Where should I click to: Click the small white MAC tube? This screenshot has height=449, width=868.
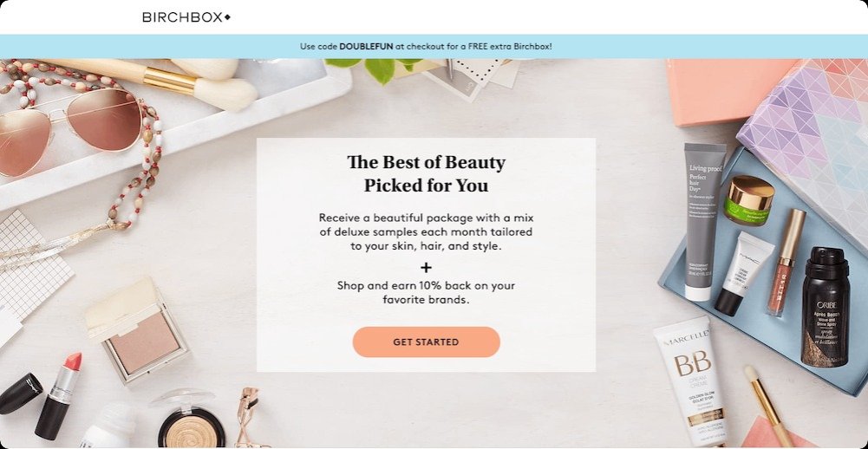coord(743,274)
